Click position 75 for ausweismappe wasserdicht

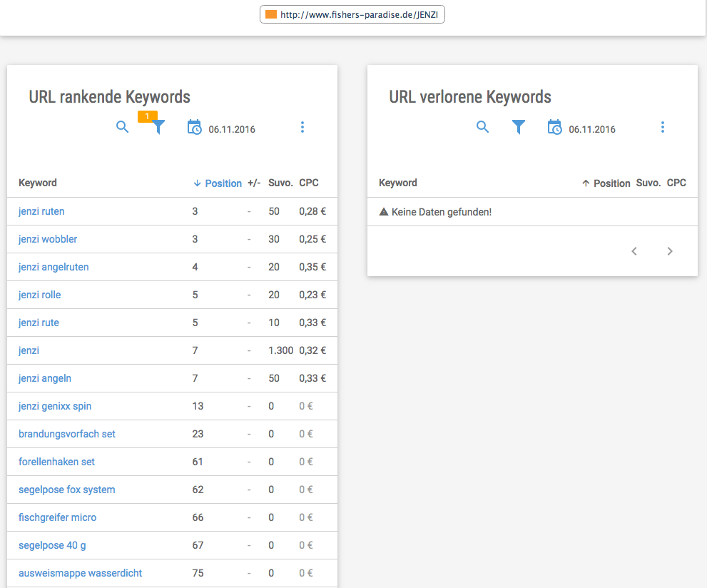(x=198, y=573)
